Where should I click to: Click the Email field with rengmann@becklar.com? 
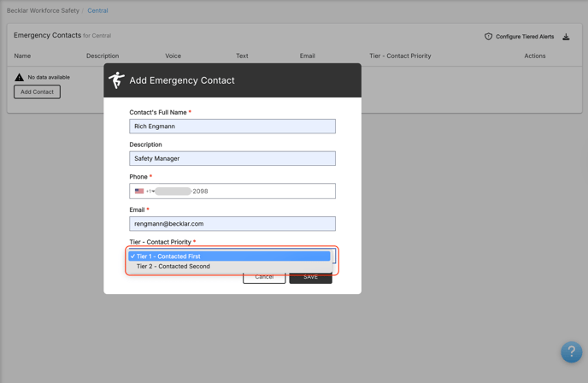232,224
